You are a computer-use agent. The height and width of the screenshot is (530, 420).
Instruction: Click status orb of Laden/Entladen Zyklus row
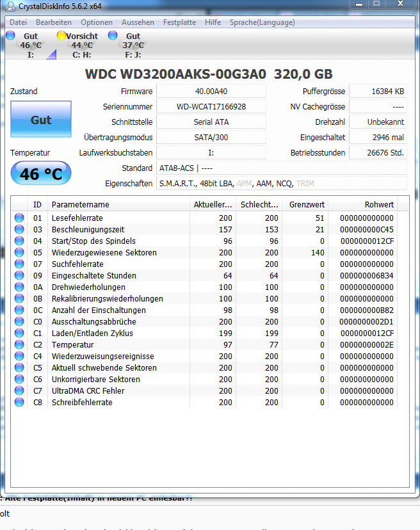point(19,333)
